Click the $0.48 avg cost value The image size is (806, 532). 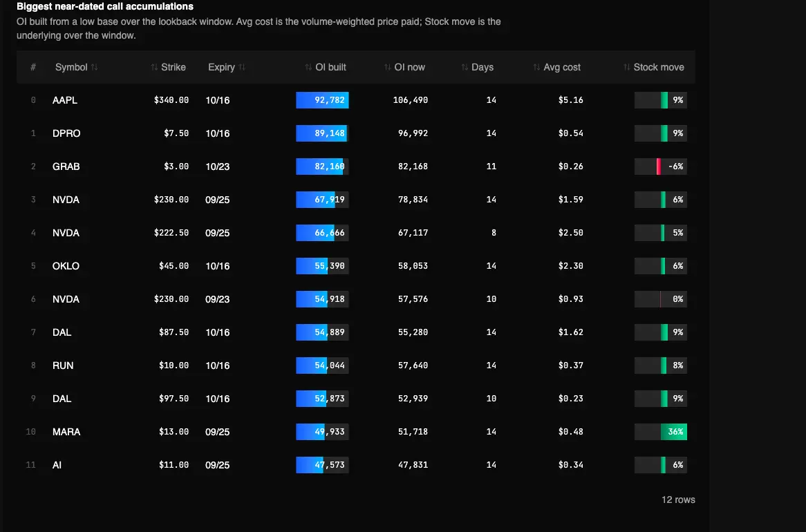[x=570, y=432]
